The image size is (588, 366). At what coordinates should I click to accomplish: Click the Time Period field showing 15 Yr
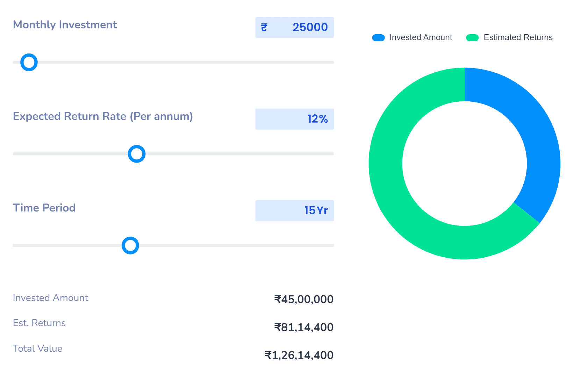[294, 210]
